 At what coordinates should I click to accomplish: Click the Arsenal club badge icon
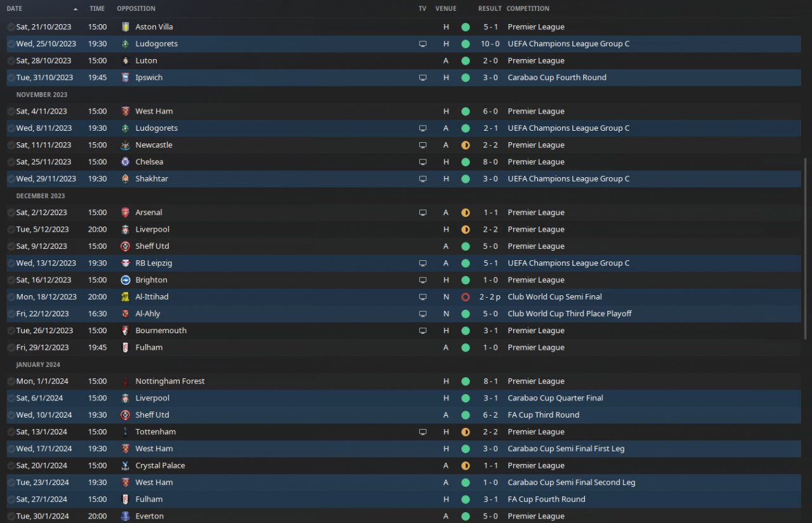pos(125,213)
